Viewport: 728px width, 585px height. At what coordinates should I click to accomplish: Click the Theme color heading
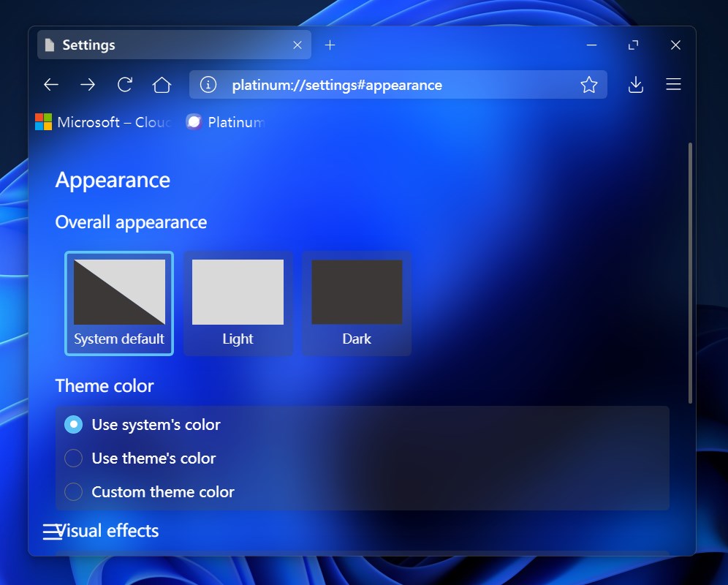(105, 385)
